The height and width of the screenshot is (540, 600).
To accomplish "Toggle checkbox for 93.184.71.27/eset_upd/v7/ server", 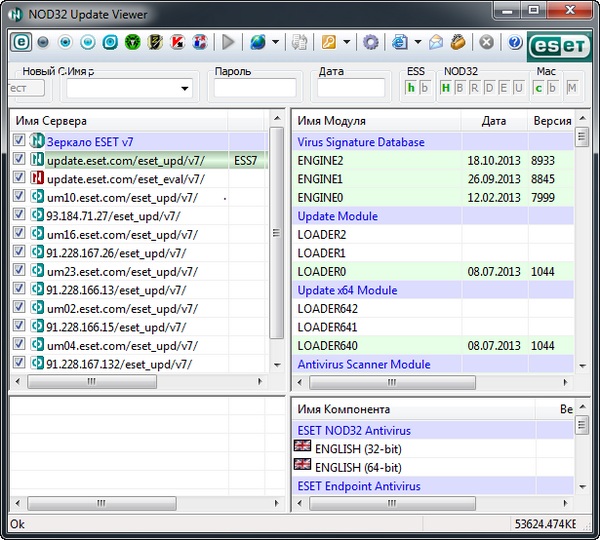I will (20, 215).
